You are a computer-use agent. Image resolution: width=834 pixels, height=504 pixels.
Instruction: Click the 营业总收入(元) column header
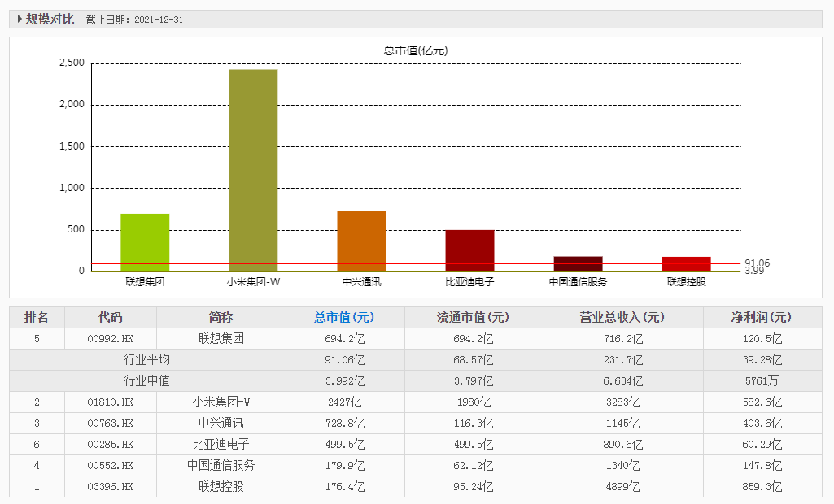[622, 317]
